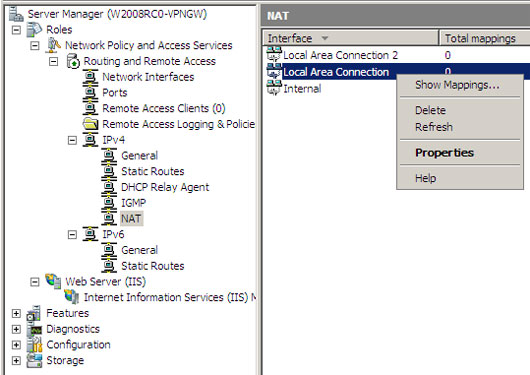The image size is (530, 375).
Task: Open Properties from context menu
Action: [460, 153]
